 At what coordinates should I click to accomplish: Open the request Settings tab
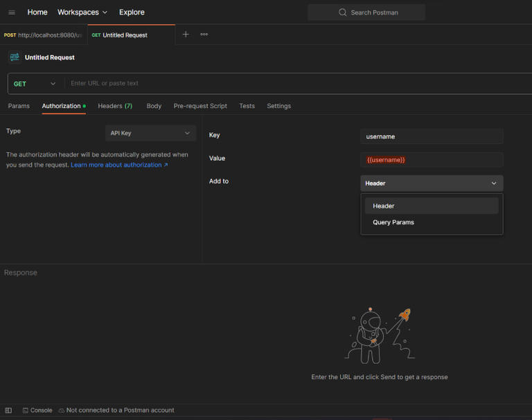coord(279,106)
